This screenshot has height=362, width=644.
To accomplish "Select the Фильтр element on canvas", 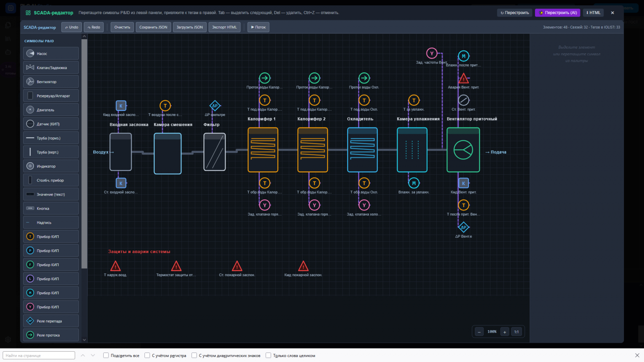I will point(215,152).
